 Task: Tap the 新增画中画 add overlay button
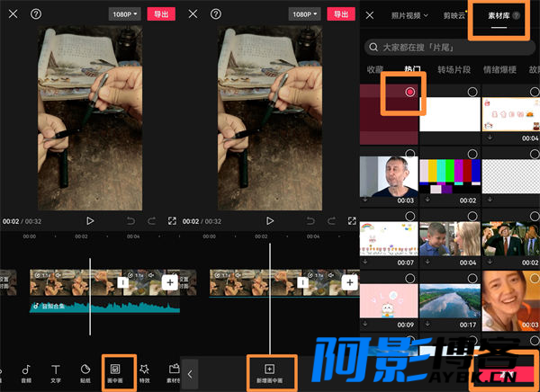[x=268, y=372]
